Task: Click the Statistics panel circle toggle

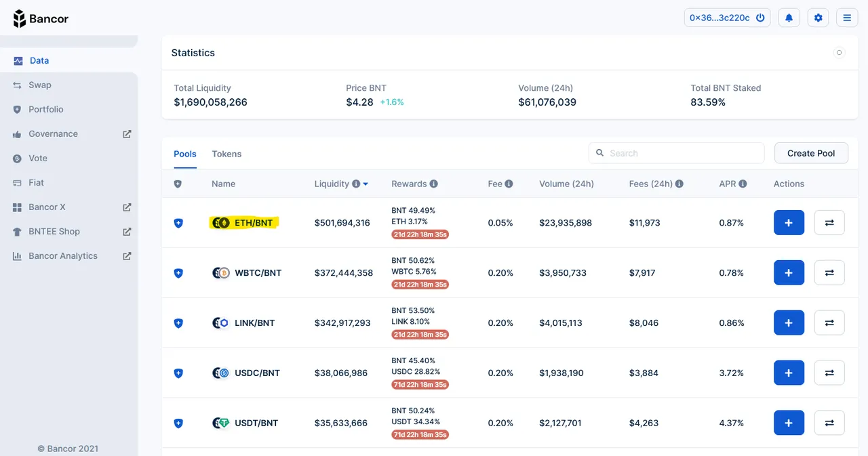Action: click(839, 52)
